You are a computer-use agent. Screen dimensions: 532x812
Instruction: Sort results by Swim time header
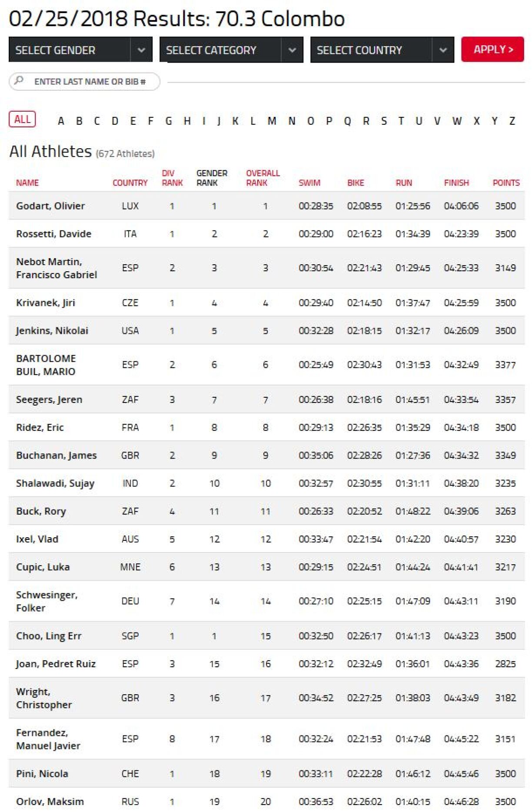point(309,183)
